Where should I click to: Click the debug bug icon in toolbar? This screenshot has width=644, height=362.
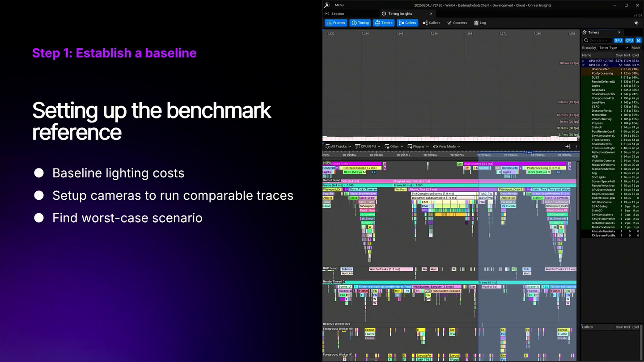click(636, 23)
